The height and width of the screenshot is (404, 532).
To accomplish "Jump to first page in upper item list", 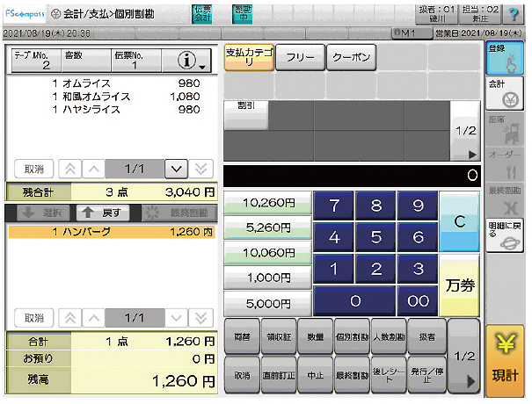I will [70, 169].
